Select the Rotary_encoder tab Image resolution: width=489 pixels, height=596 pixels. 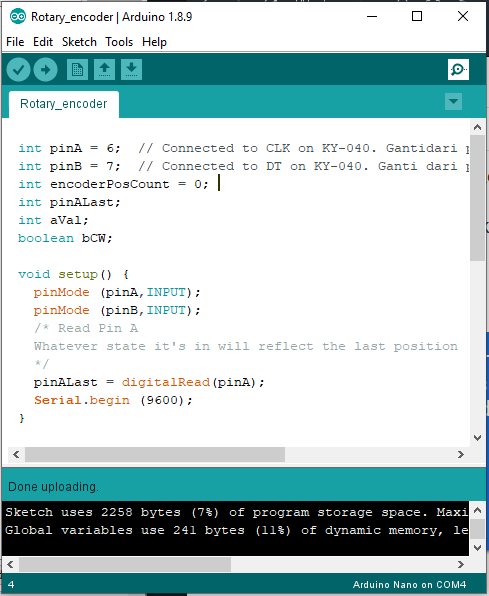click(x=64, y=104)
